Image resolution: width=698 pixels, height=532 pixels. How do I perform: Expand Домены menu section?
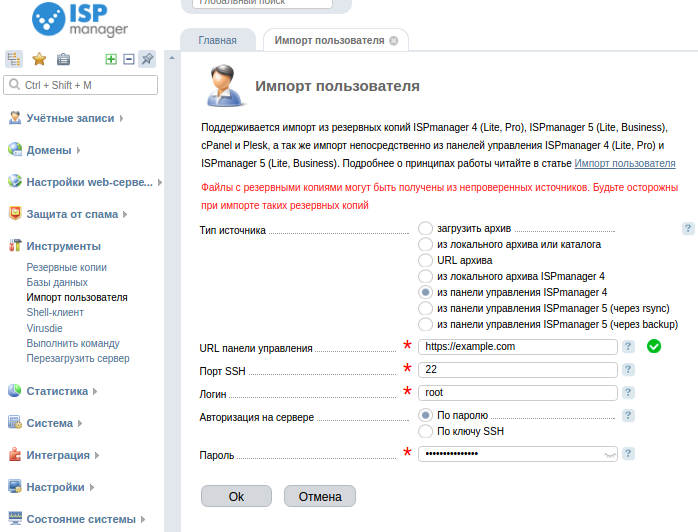coord(78,150)
